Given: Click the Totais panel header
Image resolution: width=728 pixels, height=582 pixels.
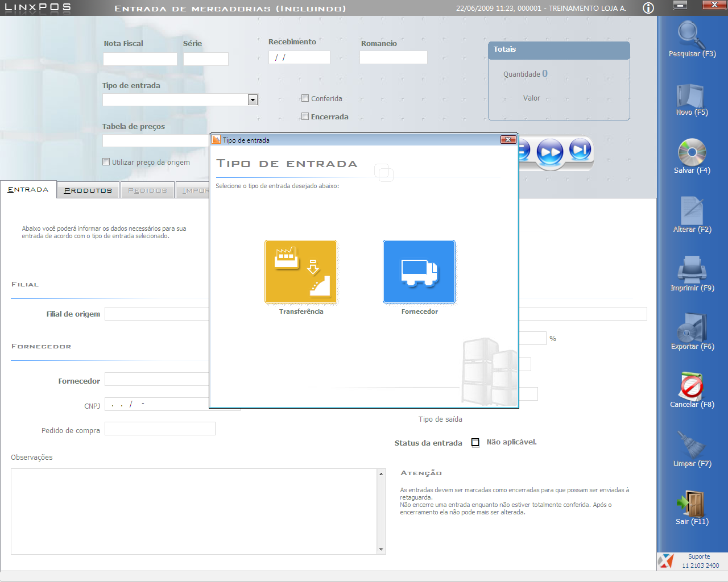Looking at the screenshot, I should 559,50.
